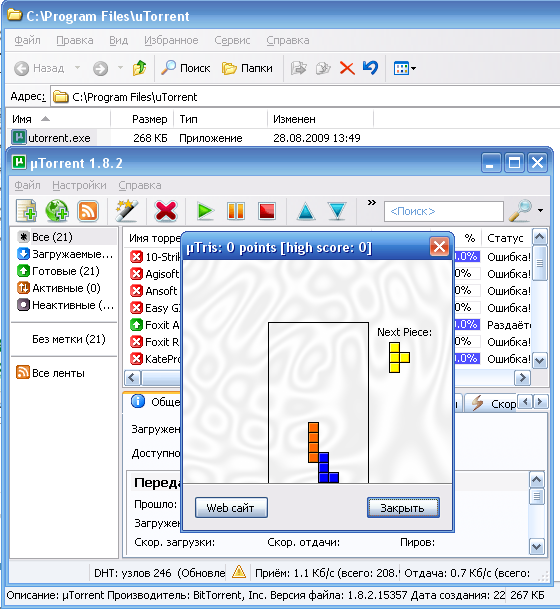Click Web сайт button in µTris
The width and height of the screenshot is (560, 609).
(x=231, y=508)
